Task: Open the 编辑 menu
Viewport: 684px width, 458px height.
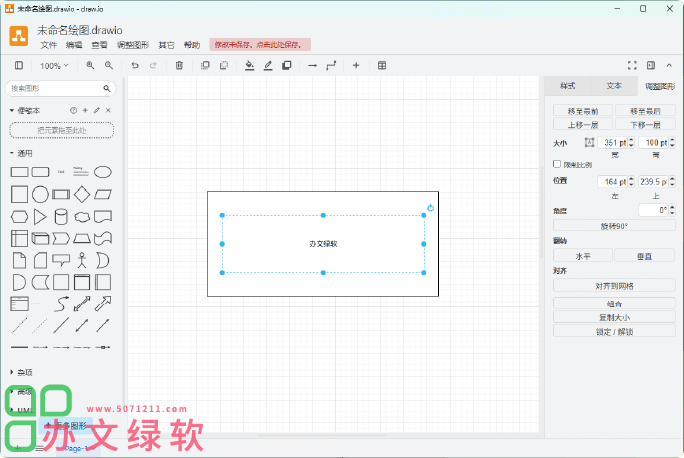Action: click(x=74, y=45)
